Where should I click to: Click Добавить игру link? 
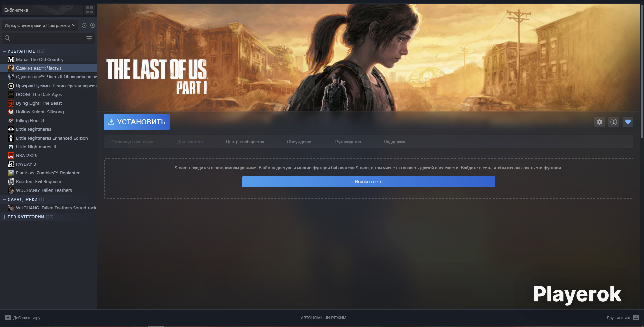pyautogui.click(x=27, y=318)
